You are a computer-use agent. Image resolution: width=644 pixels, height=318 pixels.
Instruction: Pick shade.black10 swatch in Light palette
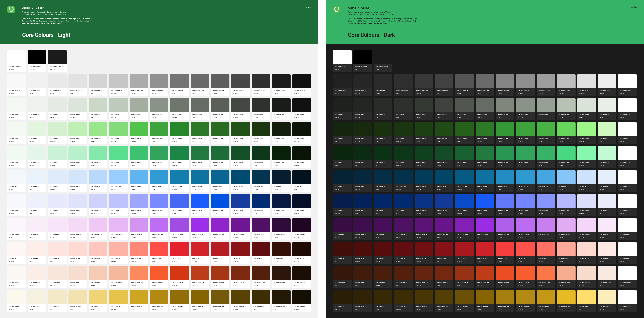tap(57, 57)
